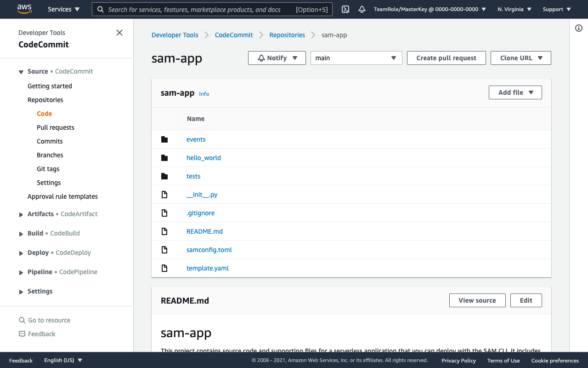Open the .gitignore file link

(x=200, y=213)
